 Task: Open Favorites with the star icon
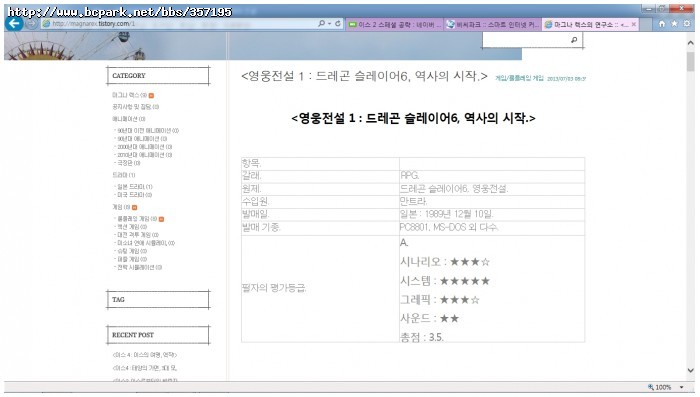coord(675,24)
